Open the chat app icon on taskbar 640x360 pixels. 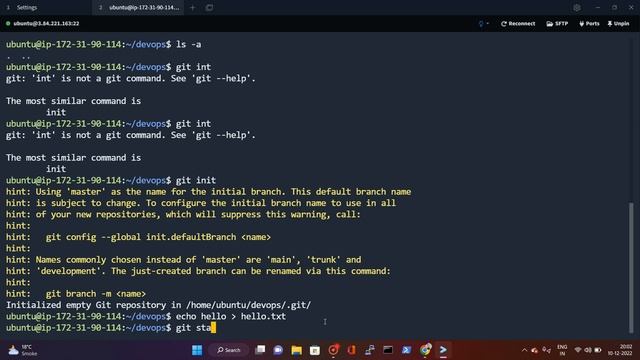click(x=278, y=350)
